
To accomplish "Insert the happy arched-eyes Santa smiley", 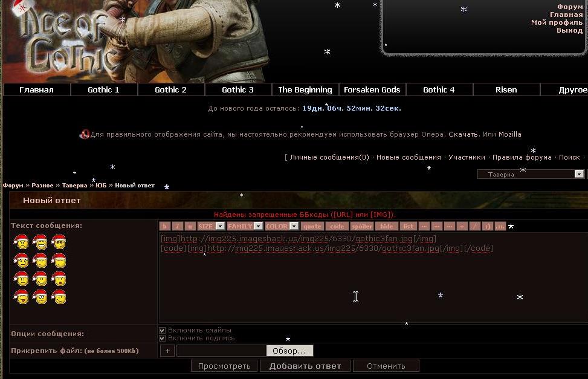I will 59,261.
